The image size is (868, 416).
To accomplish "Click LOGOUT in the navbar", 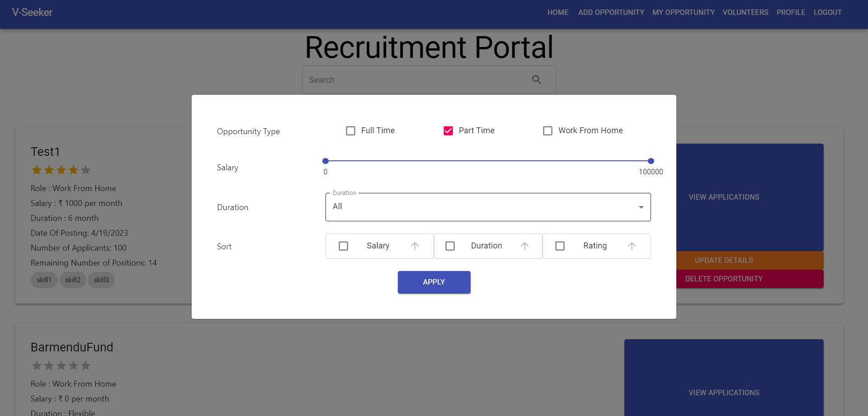I will [827, 13].
